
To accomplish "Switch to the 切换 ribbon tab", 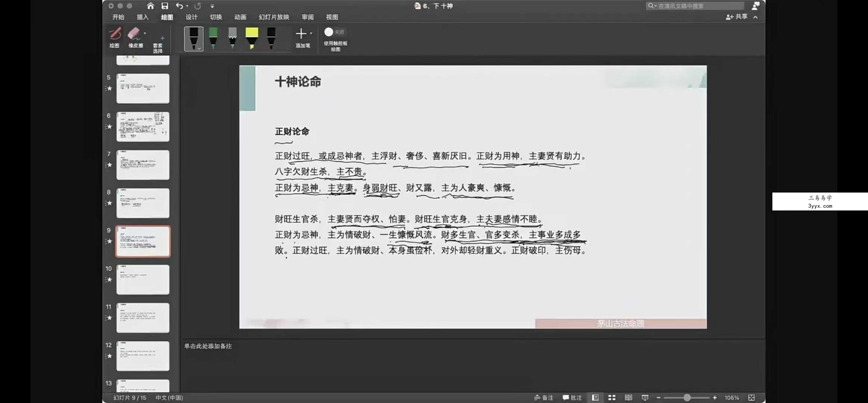I will 216,17.
